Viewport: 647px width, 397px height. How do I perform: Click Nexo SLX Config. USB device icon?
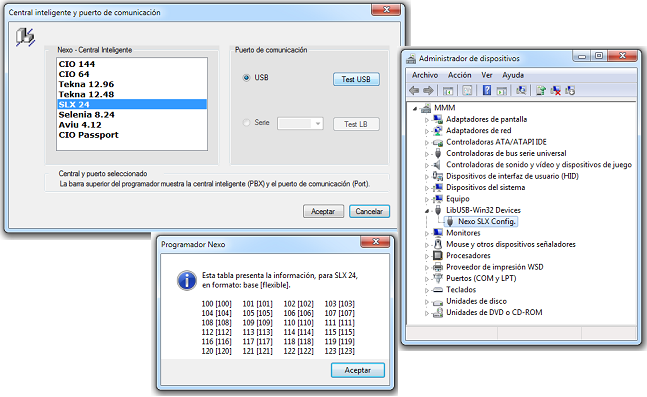pos(450,222)
